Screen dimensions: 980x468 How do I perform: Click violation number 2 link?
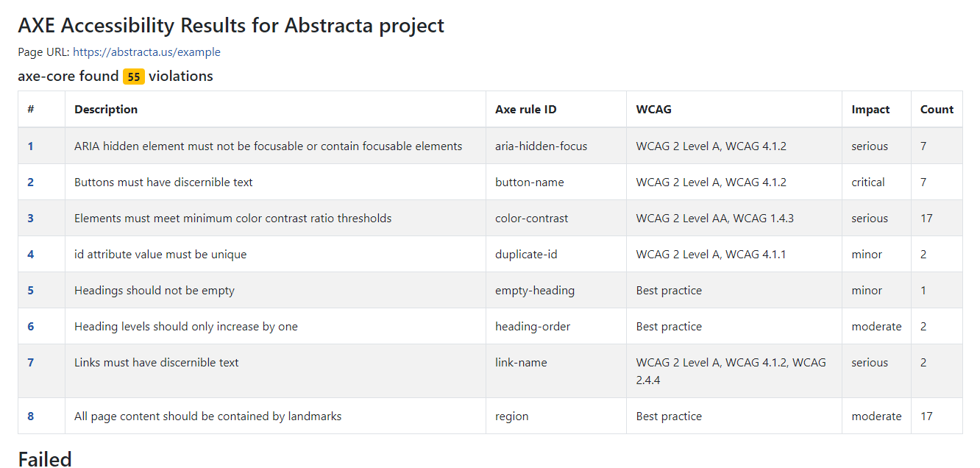[30, 182]
